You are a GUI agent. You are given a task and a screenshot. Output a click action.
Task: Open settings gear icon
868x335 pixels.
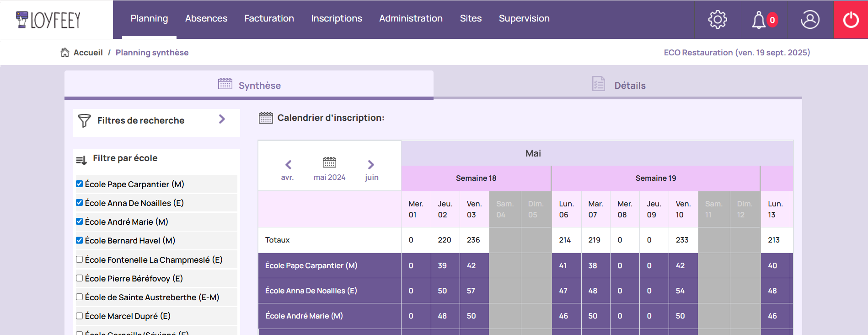(x=717, y=20)
